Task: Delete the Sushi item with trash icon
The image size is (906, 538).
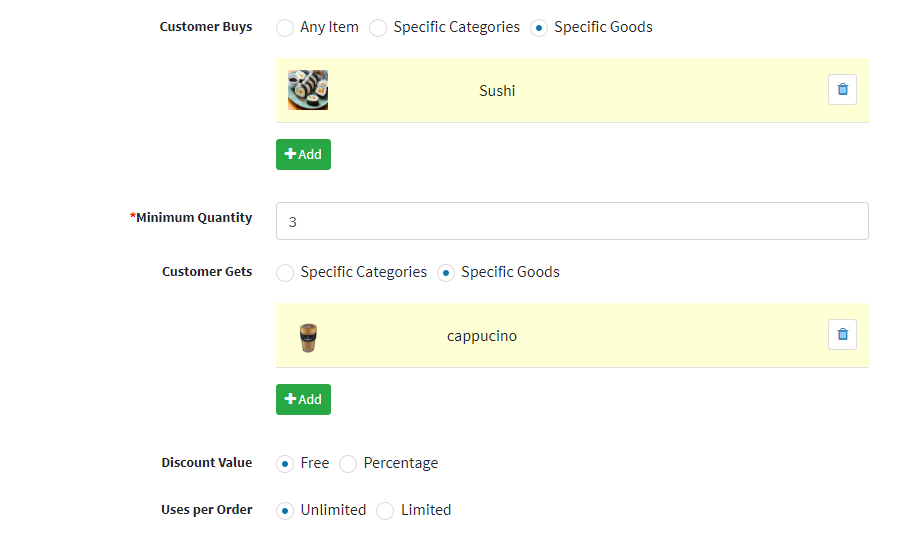Action: 842,90
